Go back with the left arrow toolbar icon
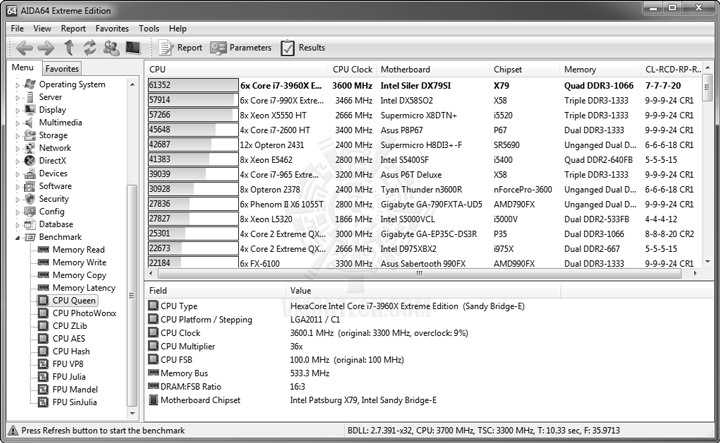The image size is (720, 443). (x=24, y=48)
